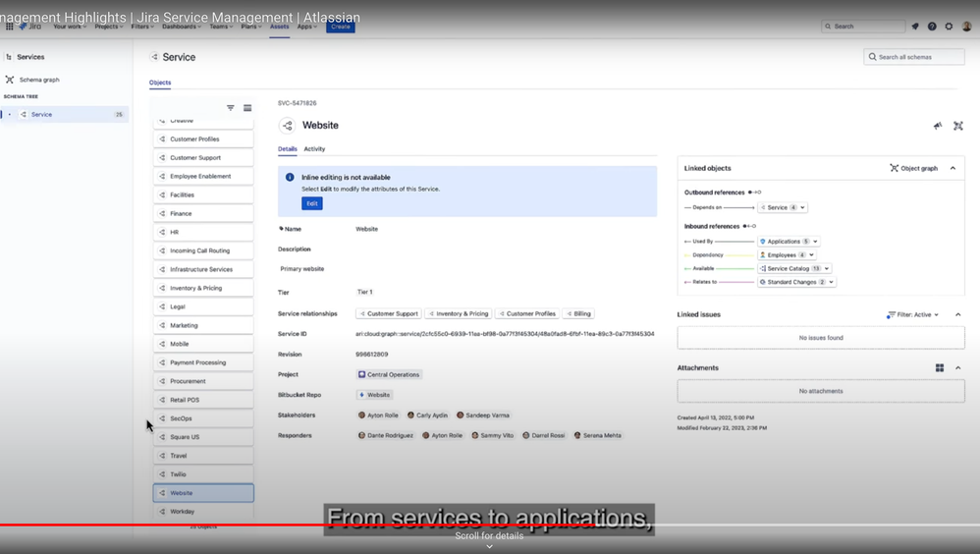Expand the Service tree node arrow
The image size is (980, 554).
(x=10, y=114)
